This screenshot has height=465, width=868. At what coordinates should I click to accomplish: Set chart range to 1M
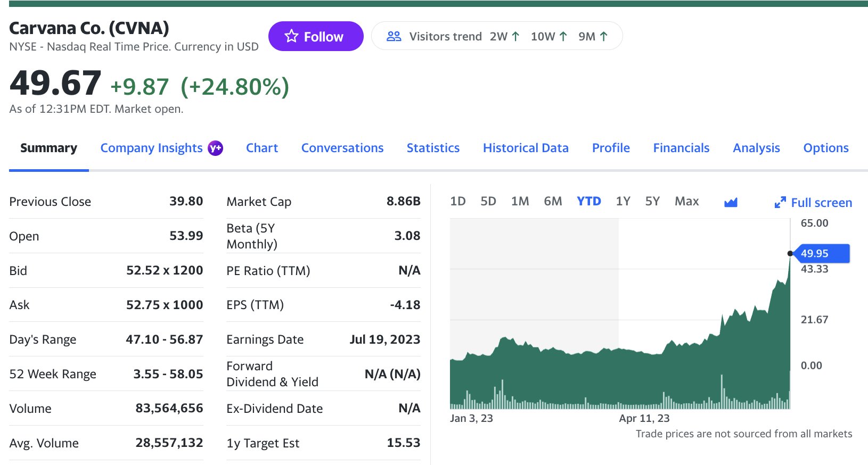(x=520, y=201)
